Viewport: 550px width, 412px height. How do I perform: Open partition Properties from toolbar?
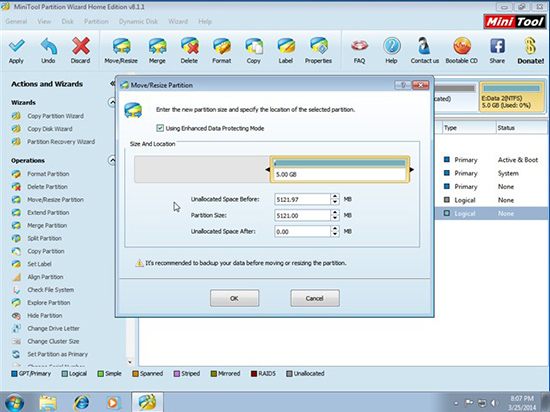318,46
